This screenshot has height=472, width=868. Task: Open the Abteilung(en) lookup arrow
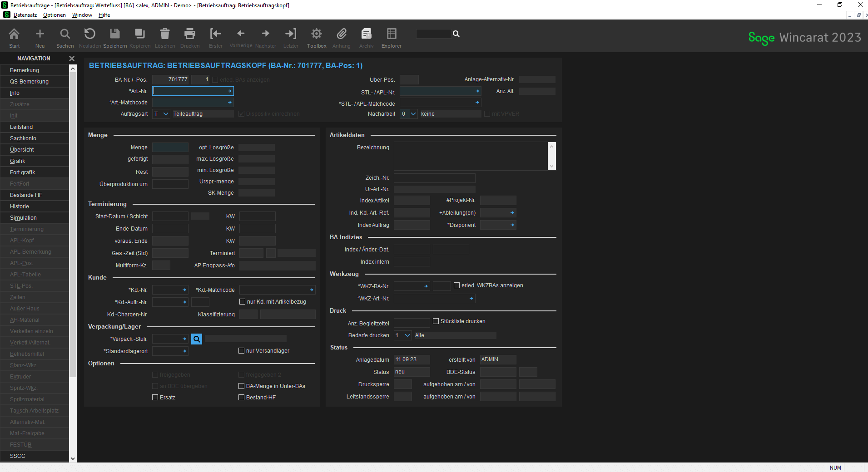[x=512, y=213]
